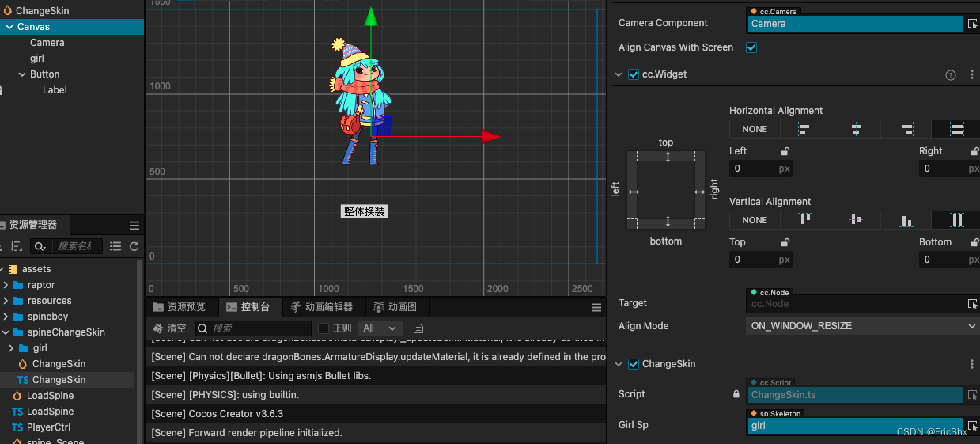Collapse the ChangeSkin component section

point(619,364)
